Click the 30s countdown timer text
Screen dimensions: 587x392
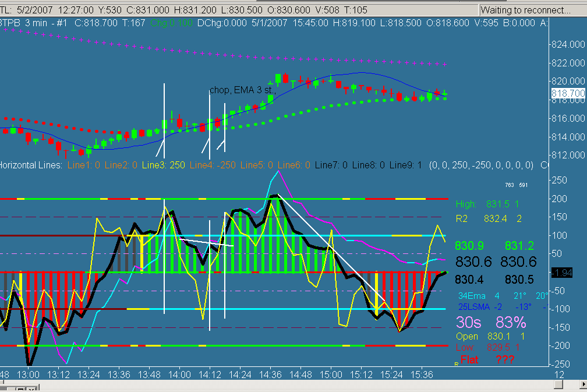point(468,322)
